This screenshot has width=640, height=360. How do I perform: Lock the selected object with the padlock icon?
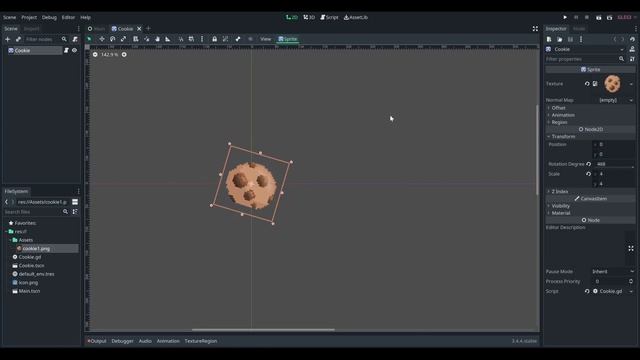click(x=214, y=39)
